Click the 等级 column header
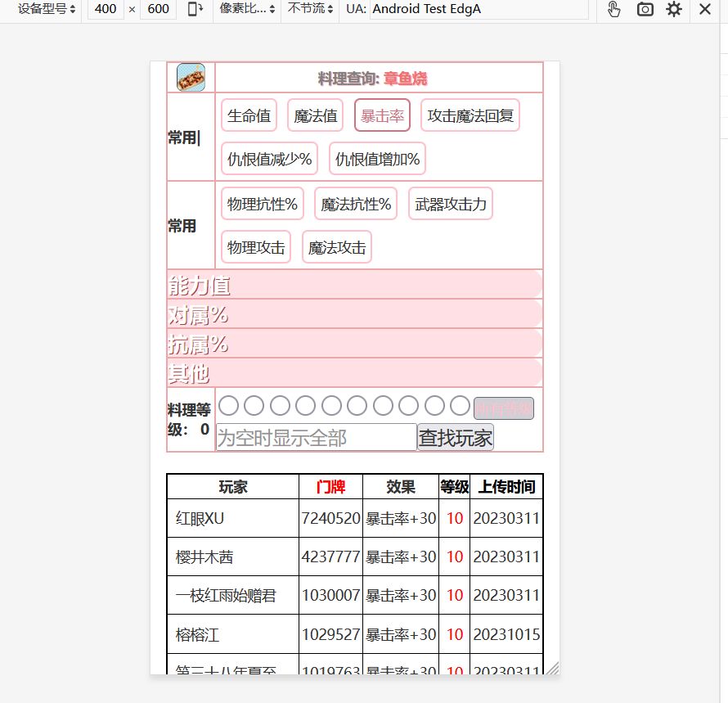Image resolution: width=728 pixels, height=703 pixels. 455,486
